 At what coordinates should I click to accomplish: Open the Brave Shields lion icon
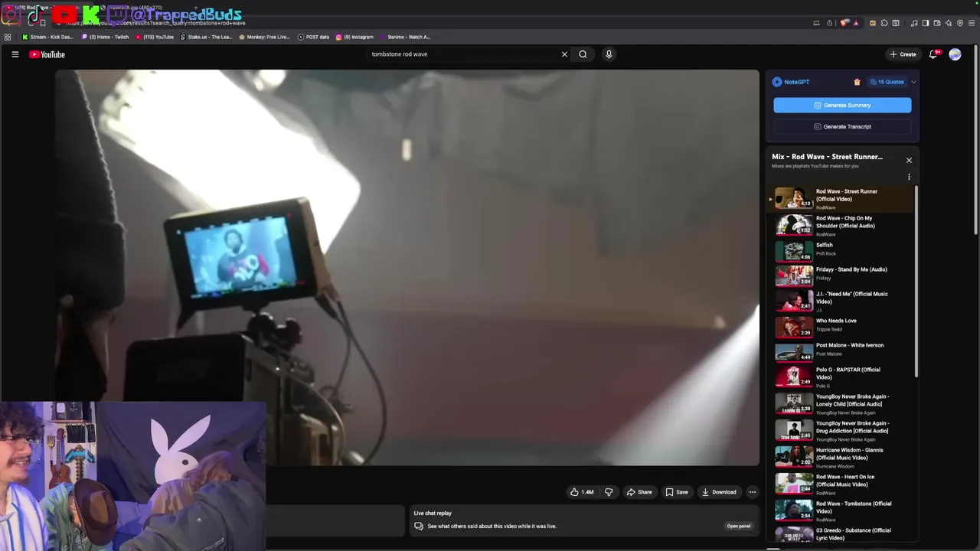(x=844, y=23)
